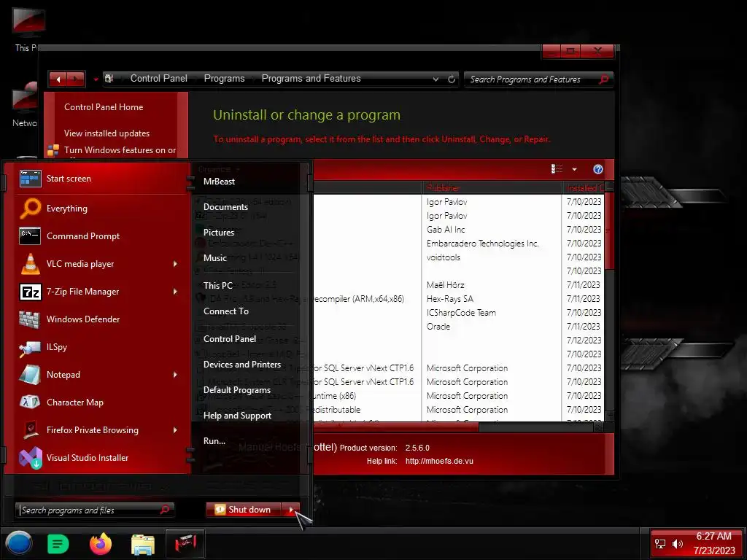Click Control Panel breadcrumb in address bar
This screenshot has height=560, width=747.
click(x=158, y=79)
